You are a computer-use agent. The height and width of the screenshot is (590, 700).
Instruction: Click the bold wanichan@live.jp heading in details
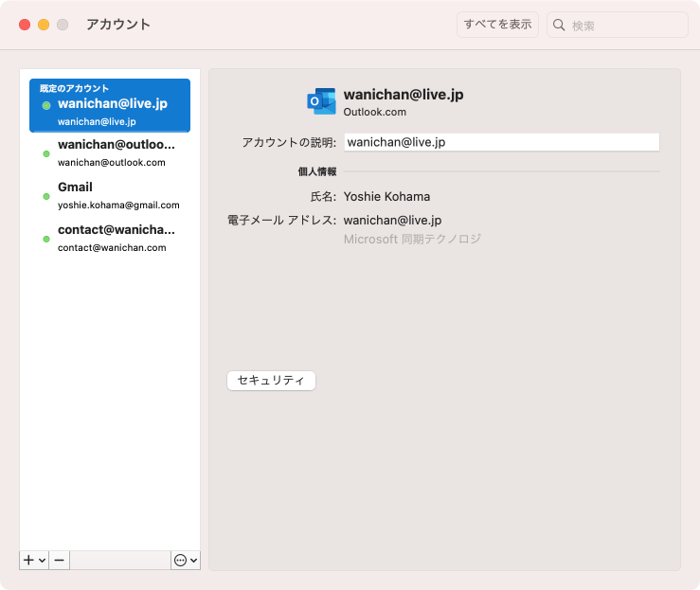404,95
